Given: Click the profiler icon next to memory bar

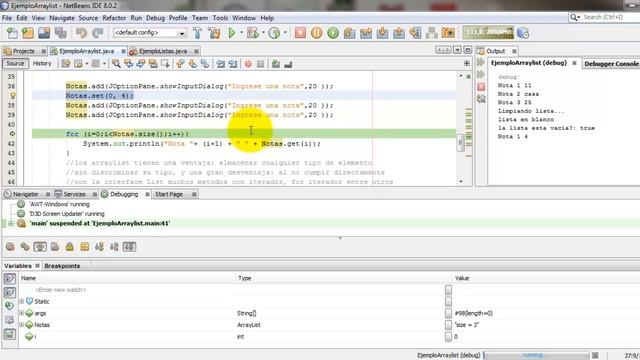Looking at the screenshot, I should pos(523,33).
